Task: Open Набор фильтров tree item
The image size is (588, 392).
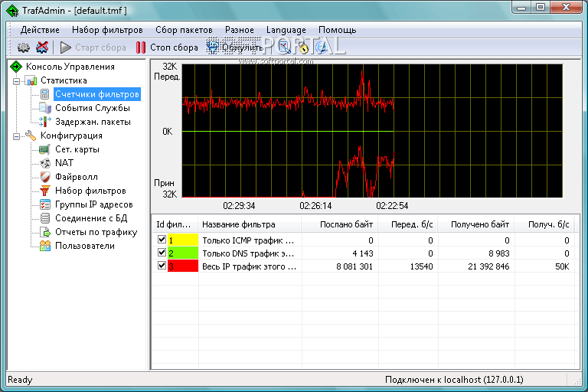Action: click(90, 191)
